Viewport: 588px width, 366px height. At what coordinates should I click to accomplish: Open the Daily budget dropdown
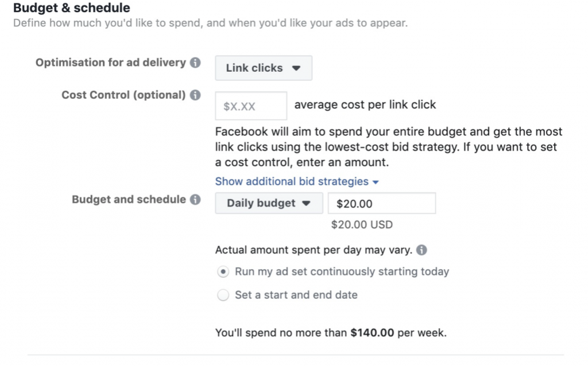[x=269, y=203]
